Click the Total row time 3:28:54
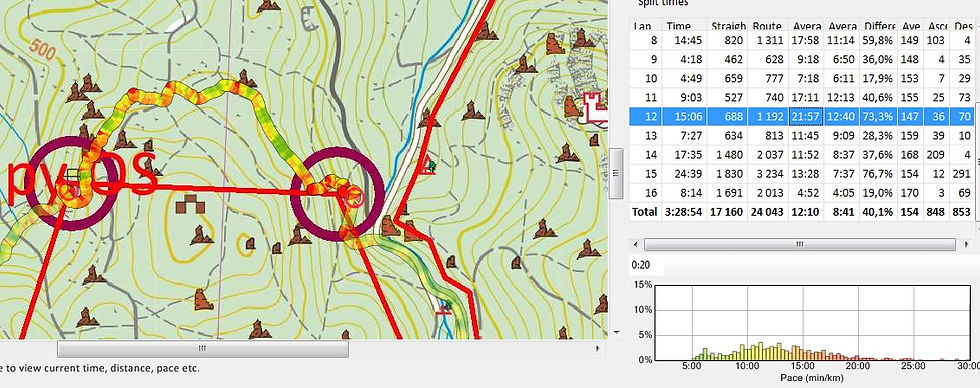This screenshot has width=980, height=388. click(684, 212)
